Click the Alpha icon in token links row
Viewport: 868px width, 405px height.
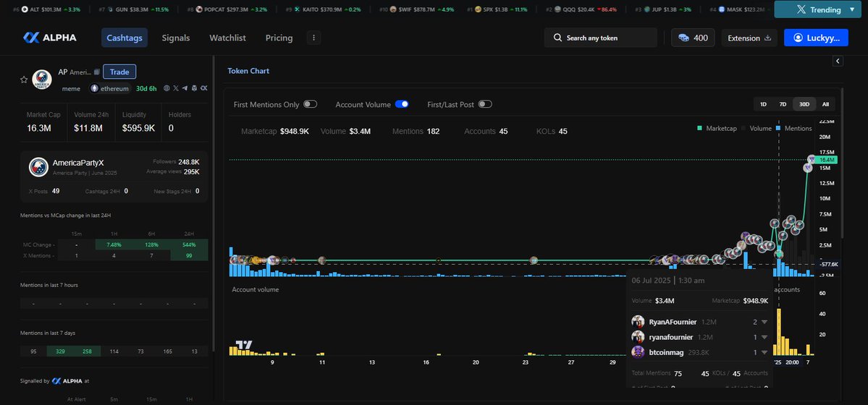pyautogui.click(x=203, y=88)
